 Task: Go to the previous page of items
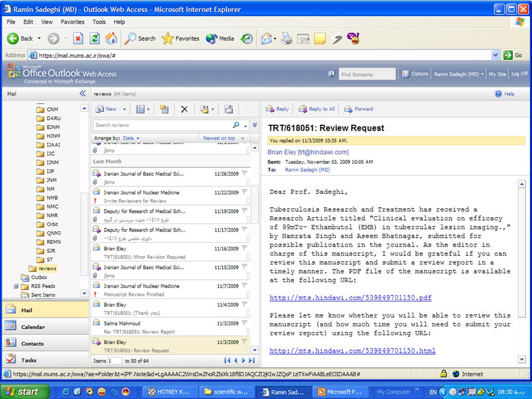click(236, 360)
